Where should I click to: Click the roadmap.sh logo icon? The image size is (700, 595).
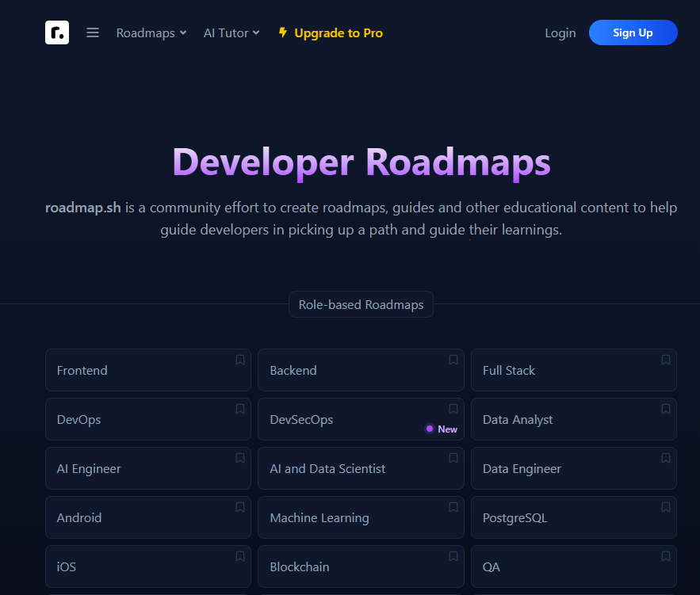point(57,32)
